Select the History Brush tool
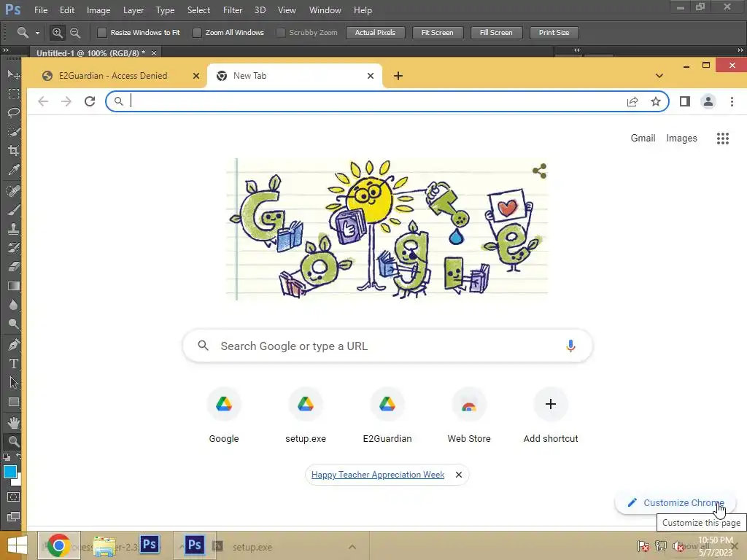This screenshot has width=747, height=560. 13,248
